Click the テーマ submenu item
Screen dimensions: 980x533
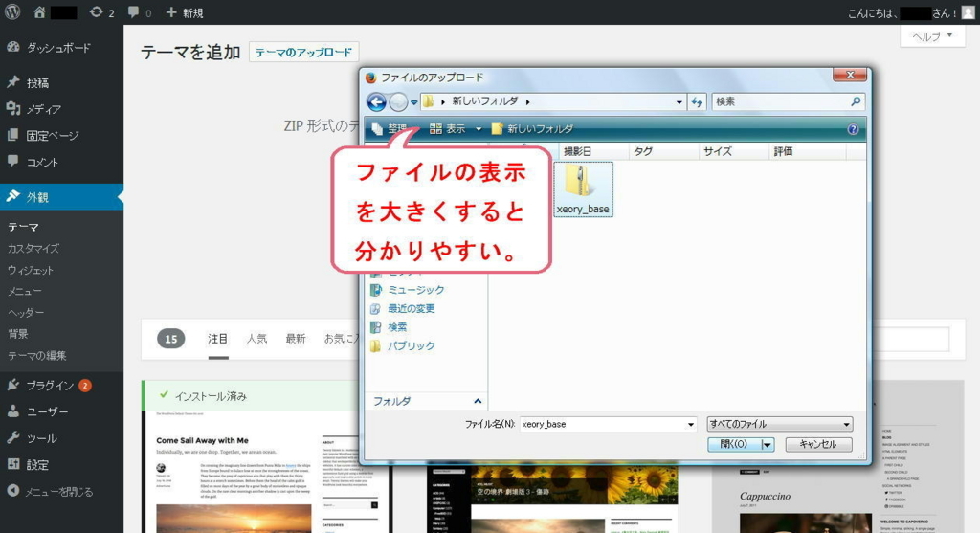pyautogui.click(x=24, y=227)
